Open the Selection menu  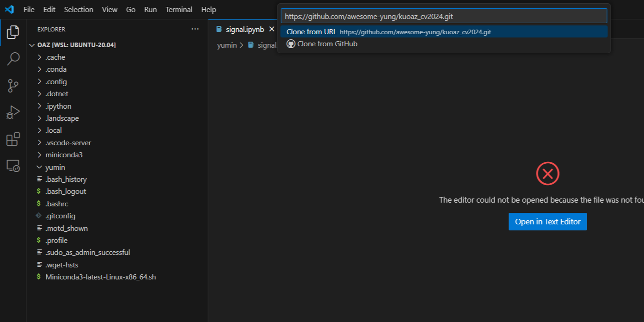(79, 9)
